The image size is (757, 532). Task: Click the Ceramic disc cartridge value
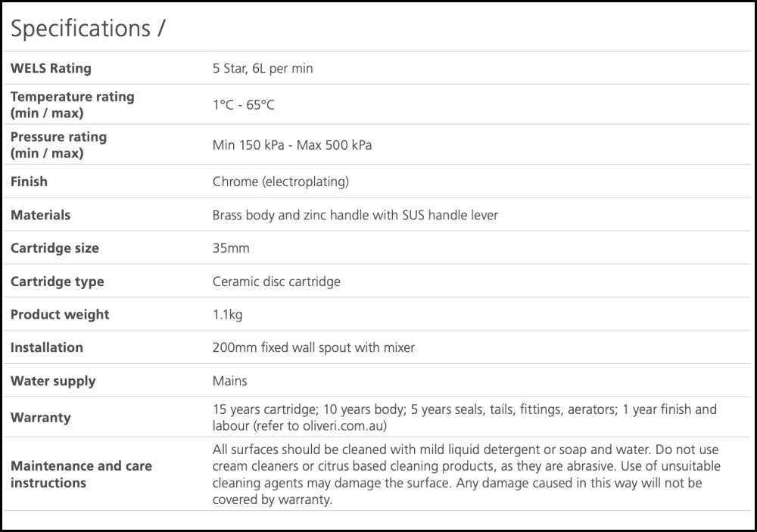[x=276, y=282]
